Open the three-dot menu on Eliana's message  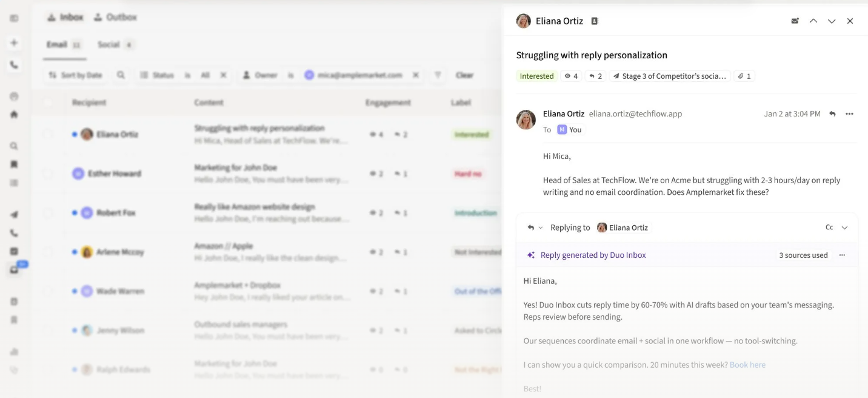tap(849, 113)
